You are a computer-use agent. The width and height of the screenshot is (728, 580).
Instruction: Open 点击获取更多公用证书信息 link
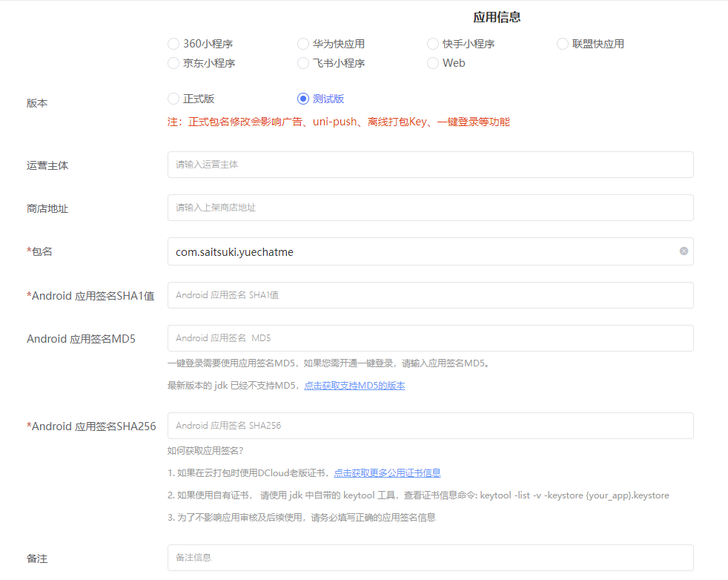coord(387,473)
